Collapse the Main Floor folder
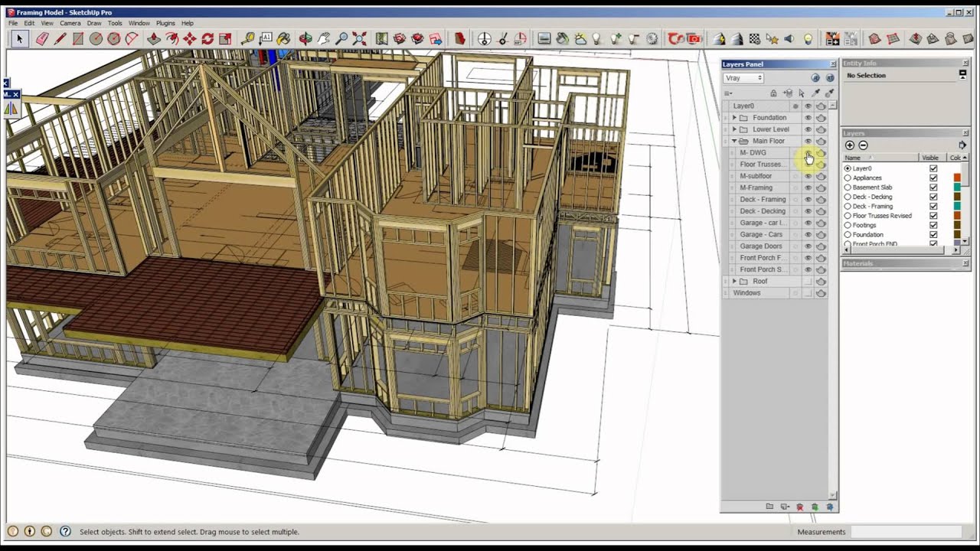Image resolution: width=980 pixels, height=551 pixels. point(734,141)
